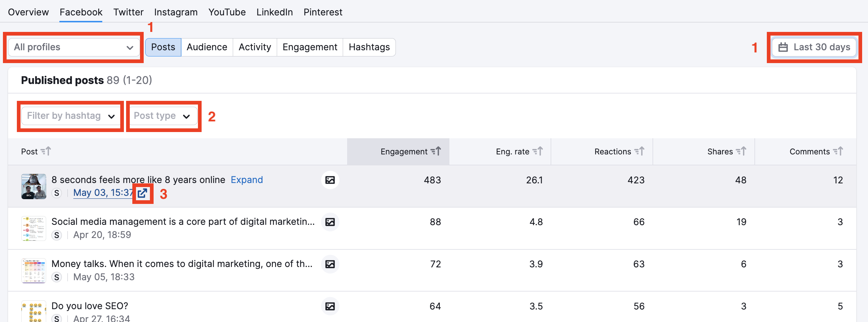
Task: Sort by Shares arrow icon
Action: coord(741,151)
